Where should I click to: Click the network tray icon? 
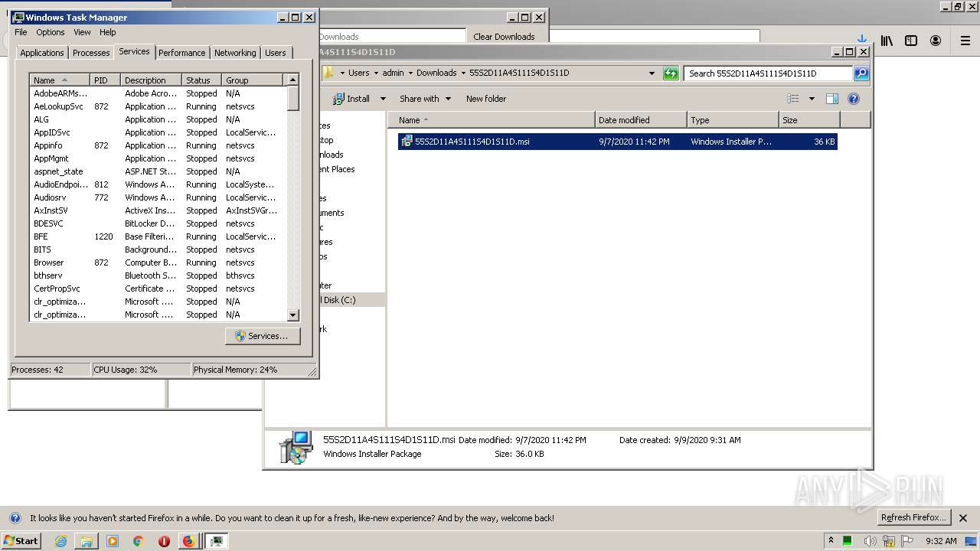[x=889, y=541]
